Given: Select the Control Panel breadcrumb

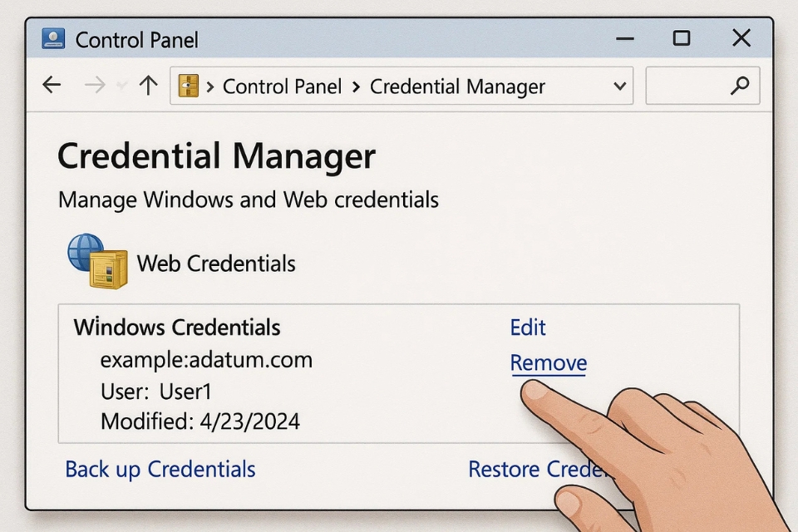Looking at the screenshot, I should (282, 86).
